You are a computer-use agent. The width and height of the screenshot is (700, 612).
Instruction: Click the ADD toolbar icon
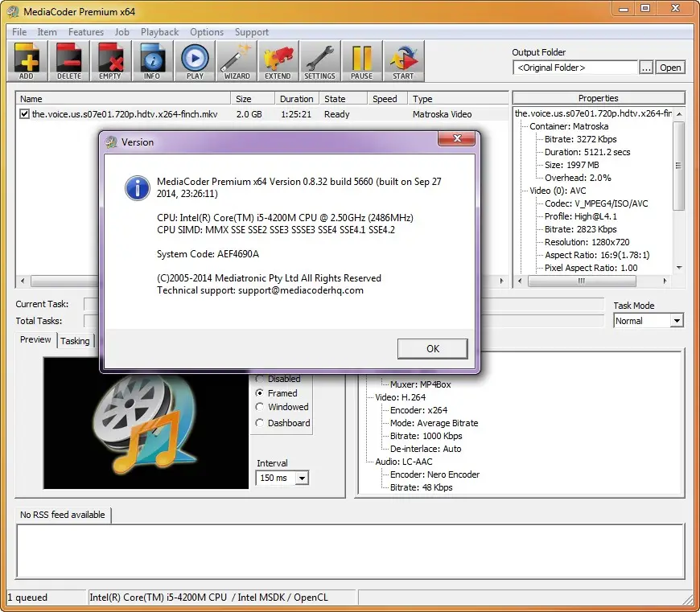coord(27,61)
